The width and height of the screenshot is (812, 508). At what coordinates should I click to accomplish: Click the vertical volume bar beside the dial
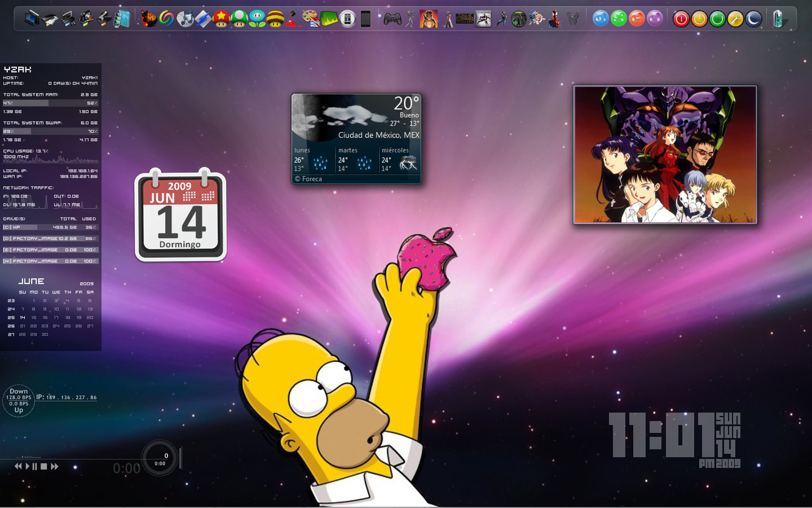(180, 458)
